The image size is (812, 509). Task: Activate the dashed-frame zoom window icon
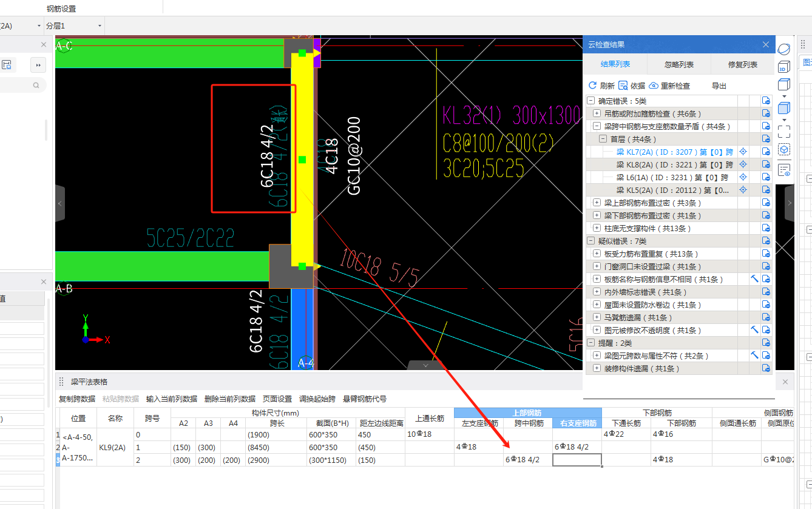pyautogui.click(x=784, y=130)
